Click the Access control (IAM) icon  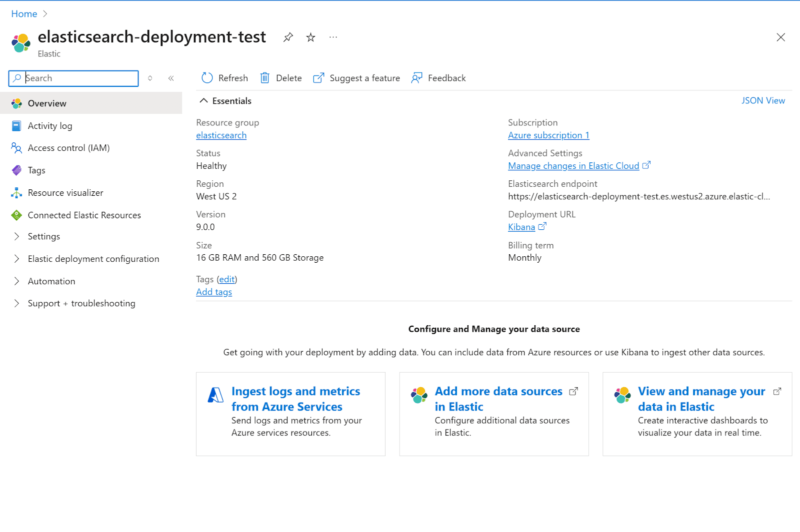(x=16, y=148)
